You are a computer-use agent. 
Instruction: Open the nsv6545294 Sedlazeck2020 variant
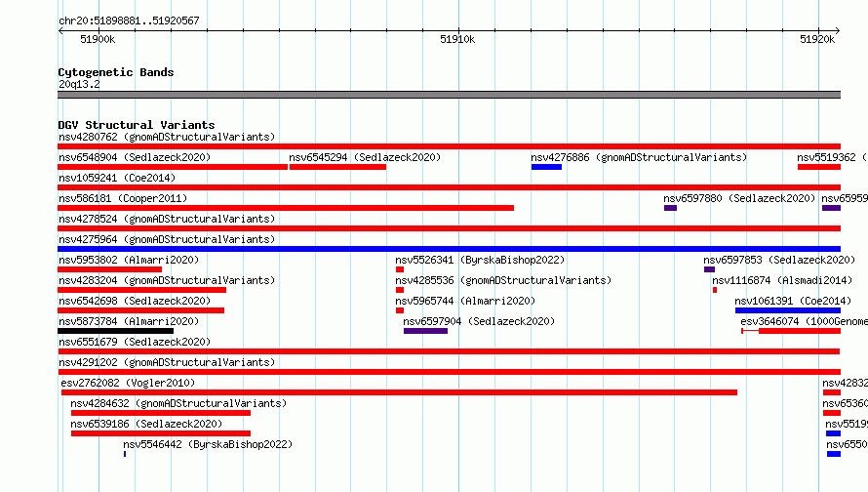(x=365, y=157)
